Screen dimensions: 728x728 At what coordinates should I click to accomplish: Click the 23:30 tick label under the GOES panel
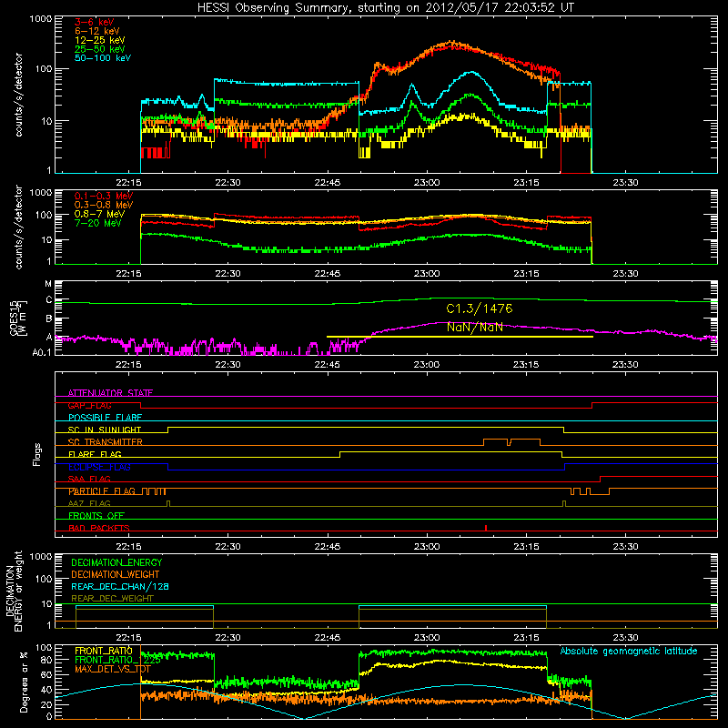click(625, 365)
